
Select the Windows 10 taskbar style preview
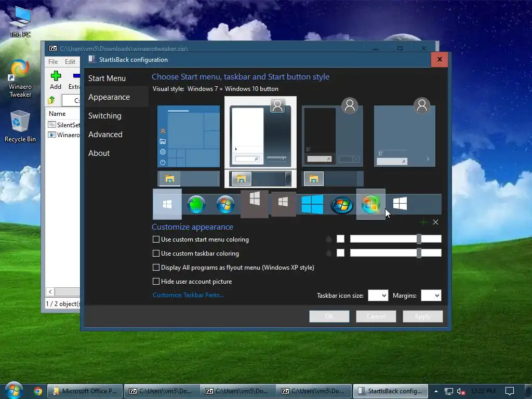tap(188, 179)
